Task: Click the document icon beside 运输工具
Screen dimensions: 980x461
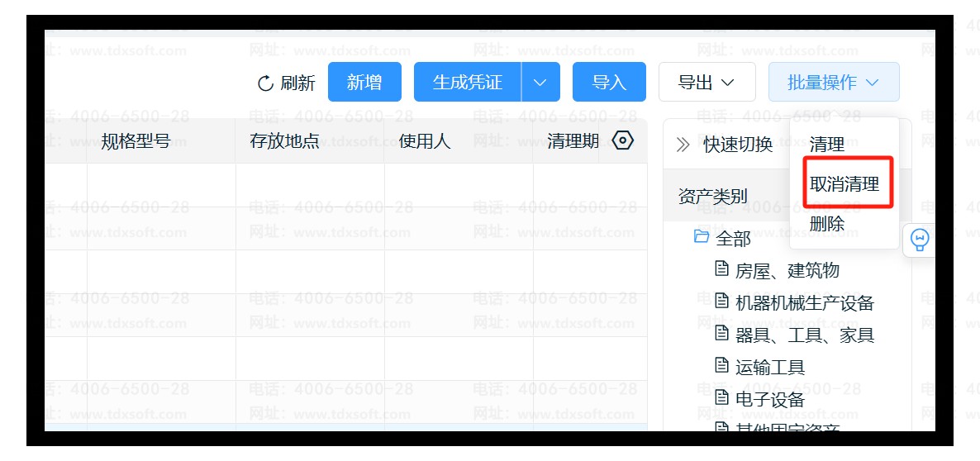Action: [x=721, y=366]
